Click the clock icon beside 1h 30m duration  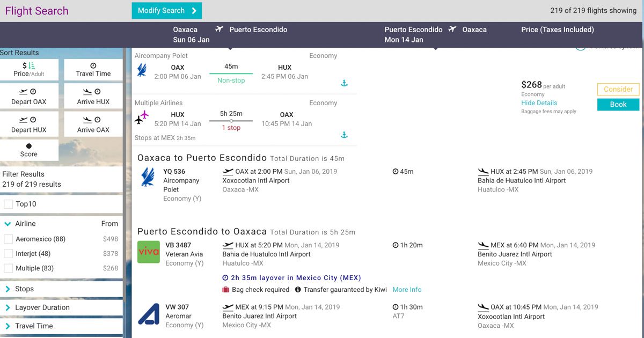point(396,307)
